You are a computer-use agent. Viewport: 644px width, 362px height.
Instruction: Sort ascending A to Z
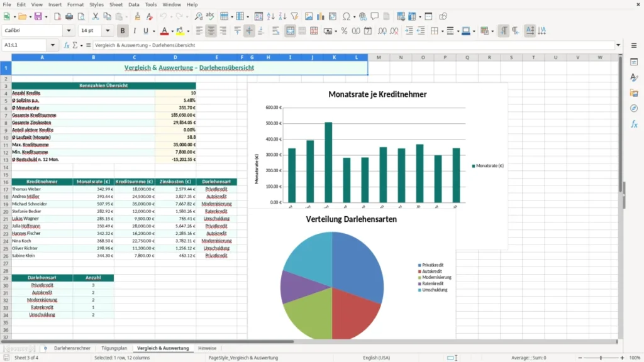pyautogui.click(x=270, y=16)
